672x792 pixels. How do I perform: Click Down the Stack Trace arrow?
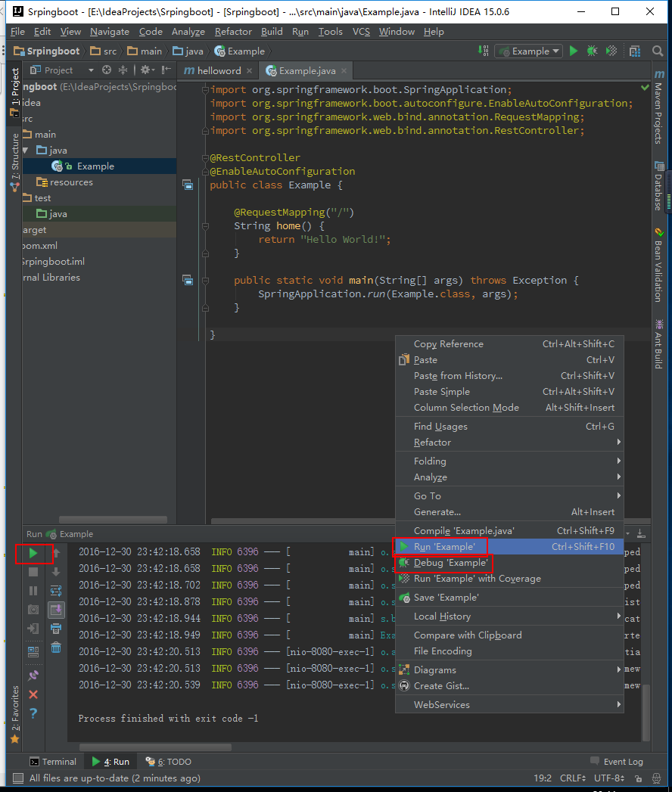pyautogui.click(x=56, y=572)
